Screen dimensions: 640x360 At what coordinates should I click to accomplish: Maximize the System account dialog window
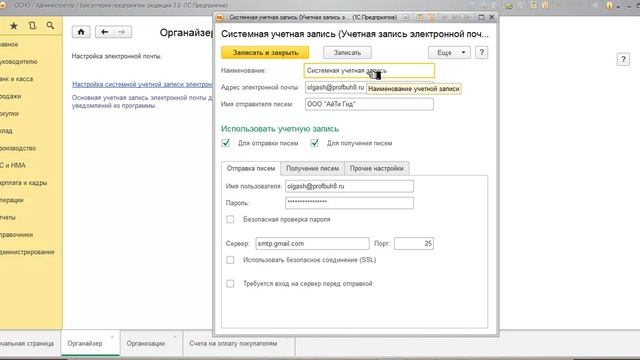(481, 17)
